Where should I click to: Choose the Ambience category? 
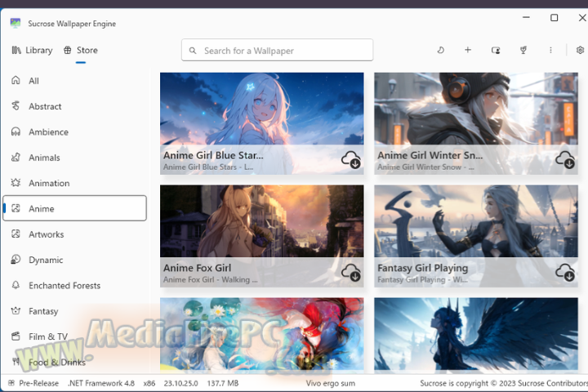[x=74, y=131]
